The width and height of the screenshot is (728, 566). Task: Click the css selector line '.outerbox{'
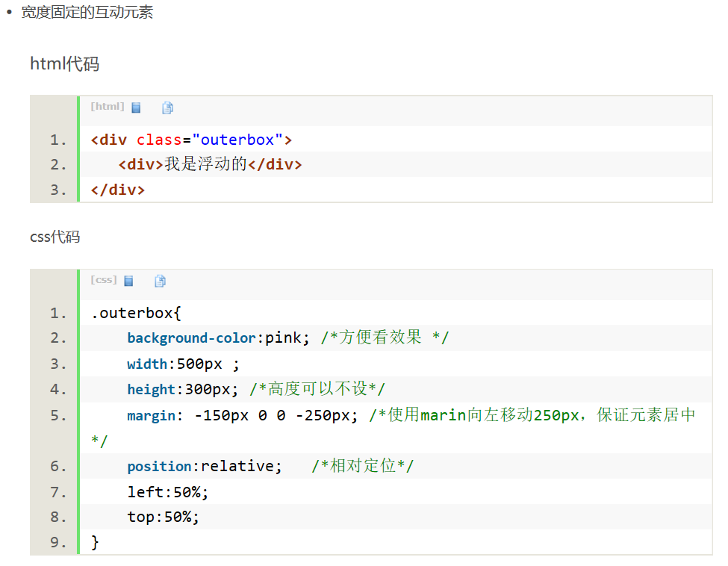[136, 313]
